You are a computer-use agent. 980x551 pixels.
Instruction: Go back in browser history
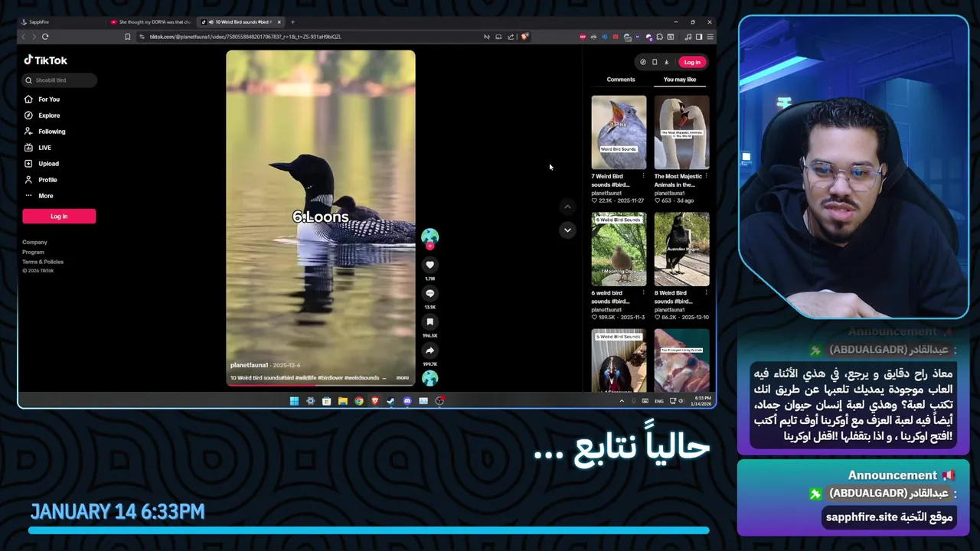(23, 37)
